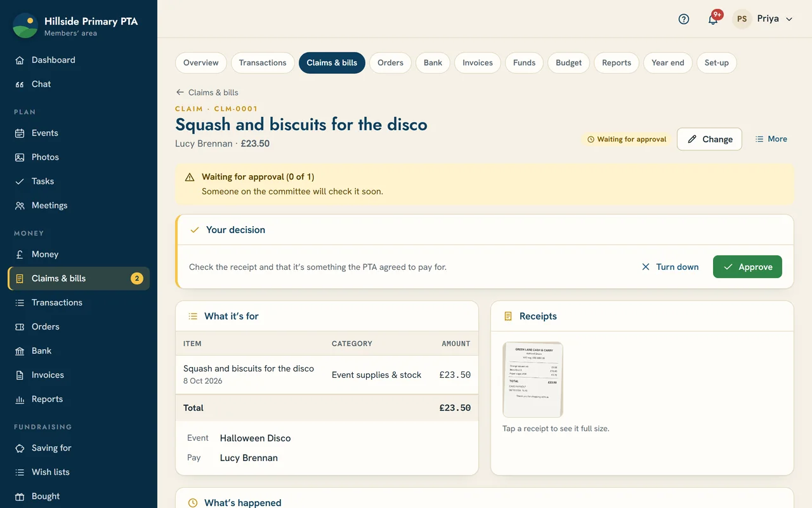Click the Saving for piggy bank icon

click(20, 448)
